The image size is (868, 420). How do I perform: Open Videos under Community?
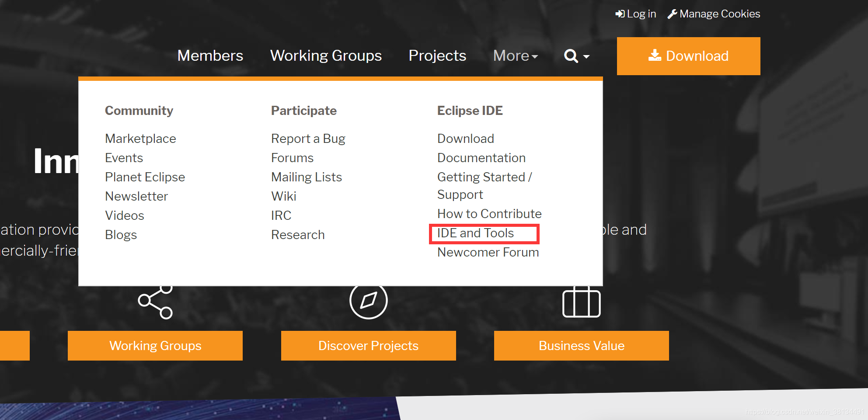click(x=124, y=215)
